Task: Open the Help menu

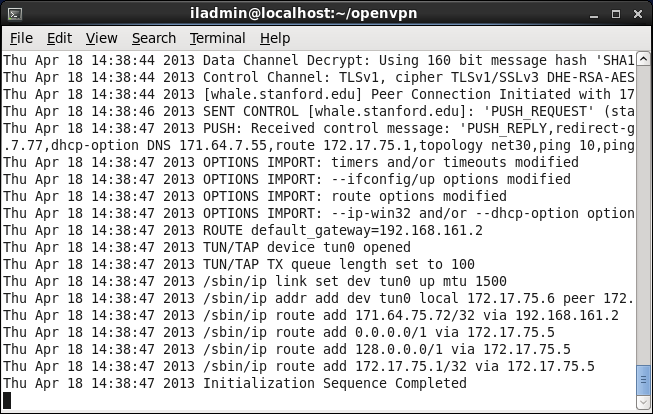Action: [274, 38]
